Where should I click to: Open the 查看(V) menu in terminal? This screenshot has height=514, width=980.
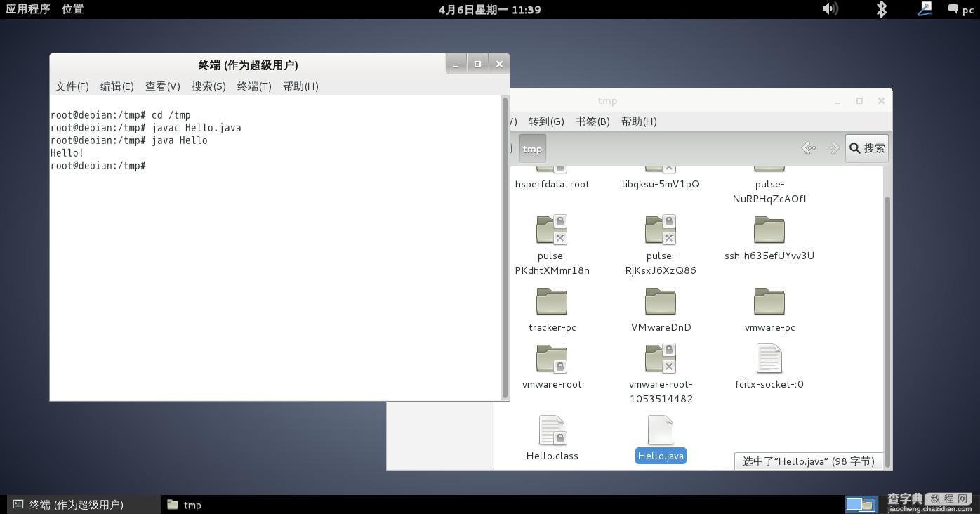pyautogui.click(x=163, y=86)
